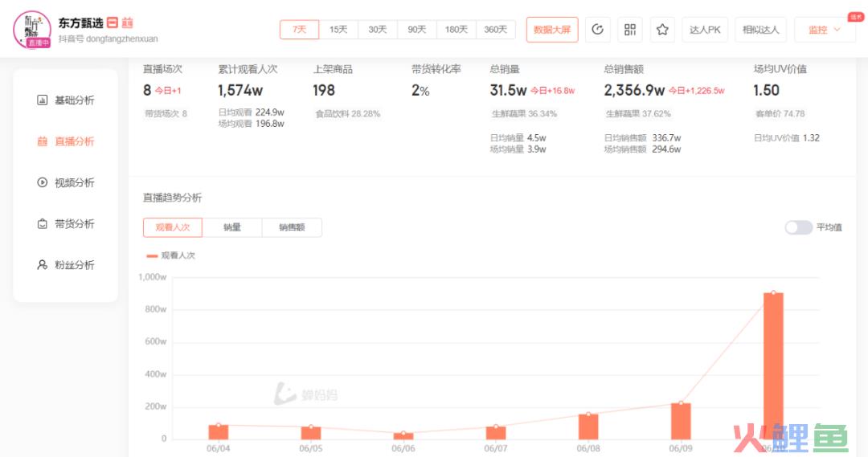
Task: Click the 总销量 value 31.5w
Action: pyautogui.click(x=508, y=90)
